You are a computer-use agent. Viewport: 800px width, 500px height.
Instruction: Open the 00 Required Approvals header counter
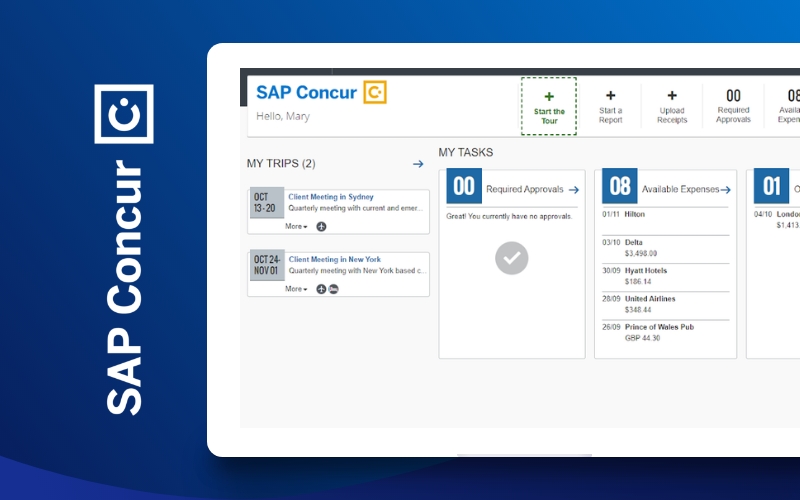[733, 106]
